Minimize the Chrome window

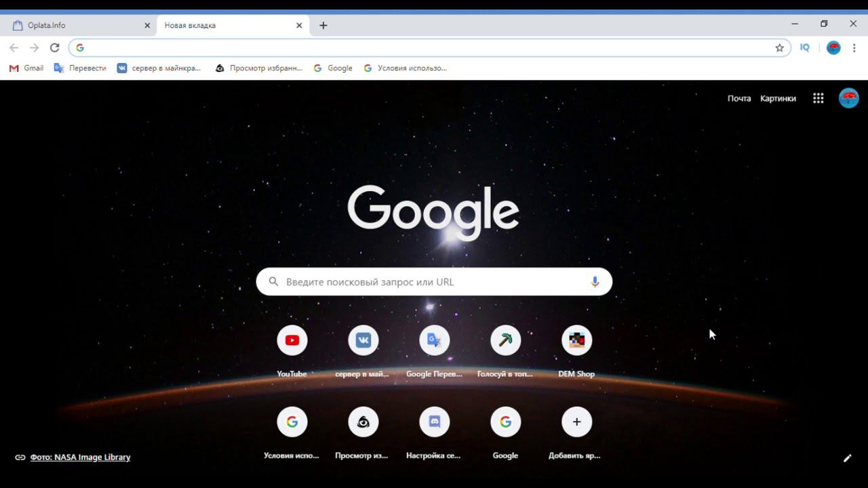(x=795, y=24)
